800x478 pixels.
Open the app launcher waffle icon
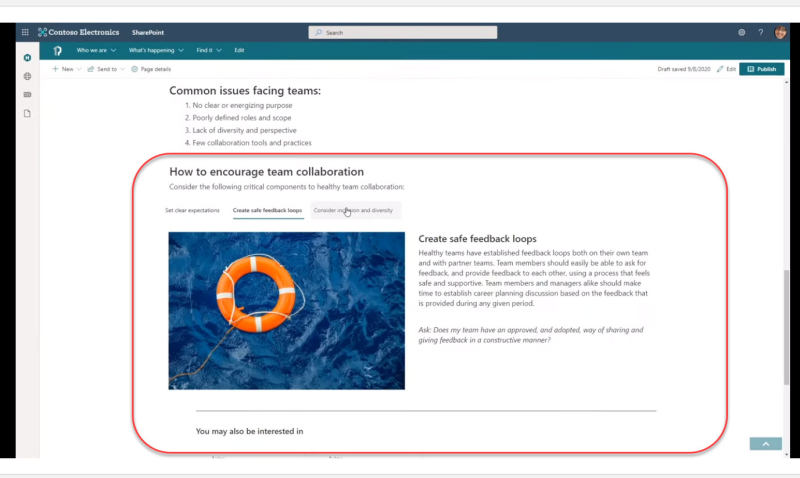25,32
